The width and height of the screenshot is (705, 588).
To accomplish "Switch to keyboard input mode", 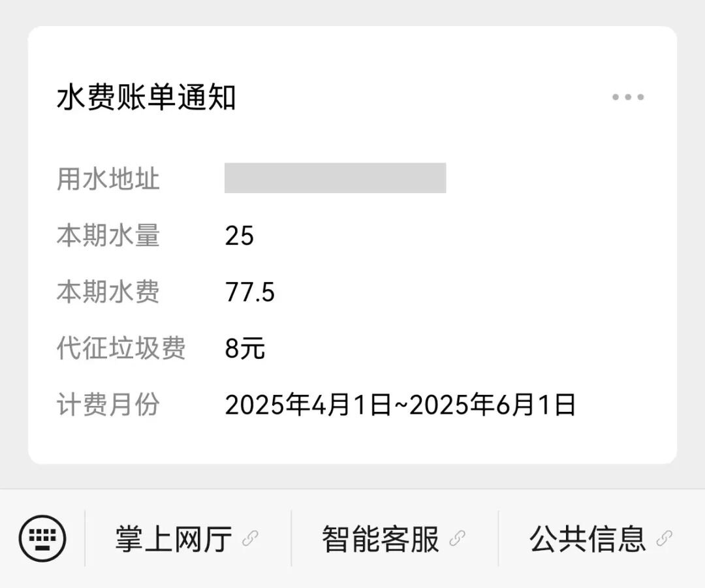I will point(42,538).
